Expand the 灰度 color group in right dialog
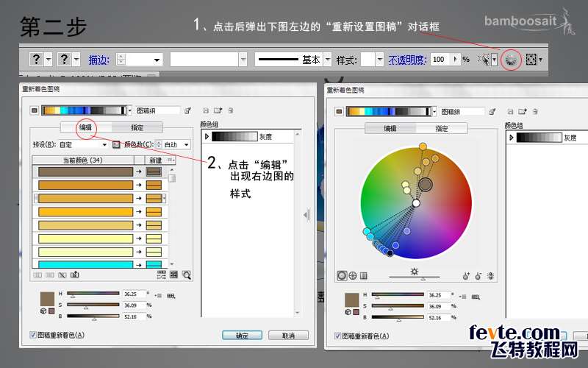This screenshot has width=588, height=368. (x=511, y=138)
